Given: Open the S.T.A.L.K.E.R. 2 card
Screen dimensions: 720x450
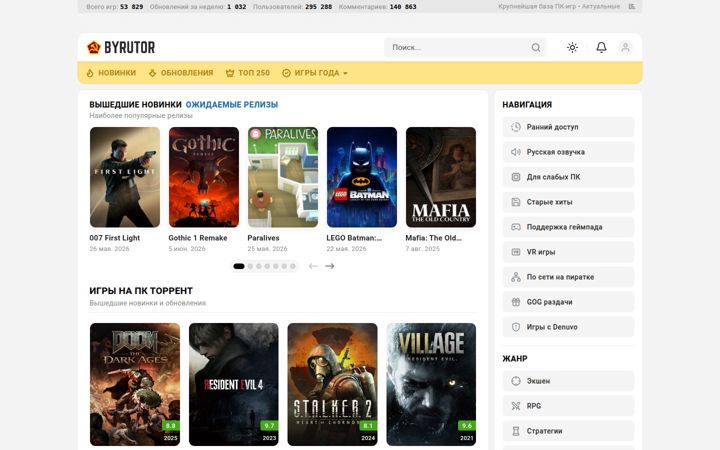Looking at the screenshot, I should point(332,384).
